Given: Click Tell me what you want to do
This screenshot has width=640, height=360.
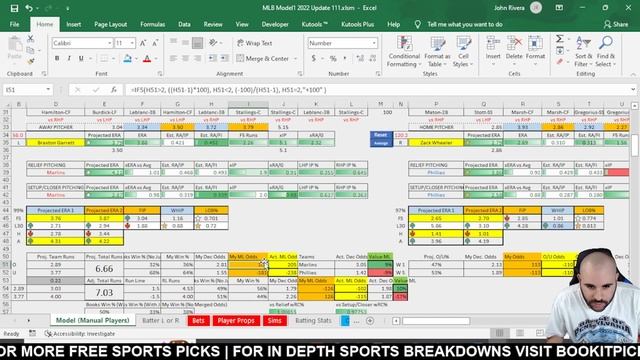Looking at the screenshot, I should click(x=465, y=24).
